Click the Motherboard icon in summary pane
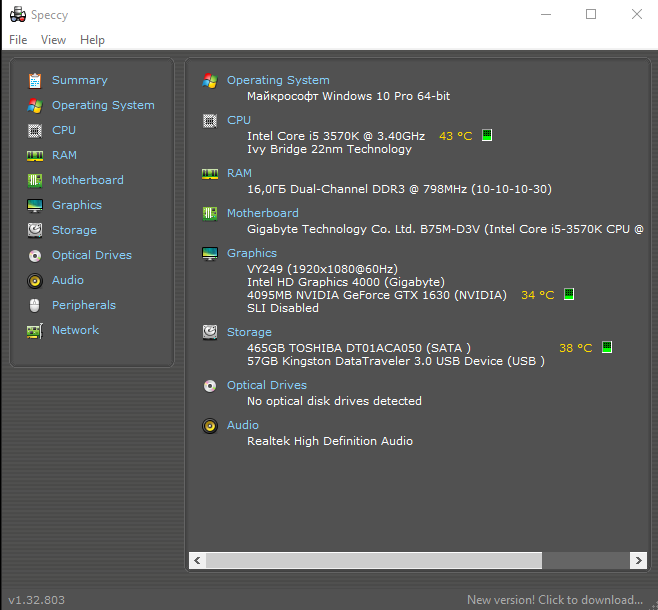 coord(210,214)
